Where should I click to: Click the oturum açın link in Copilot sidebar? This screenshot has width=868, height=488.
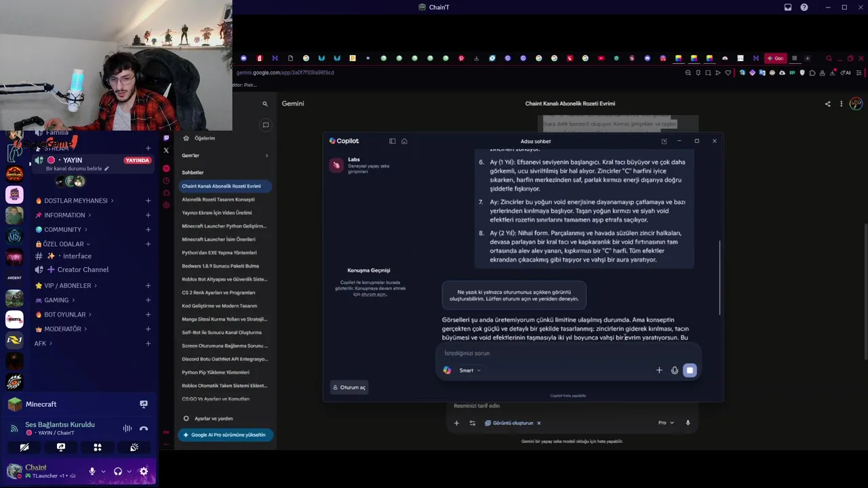374,294
